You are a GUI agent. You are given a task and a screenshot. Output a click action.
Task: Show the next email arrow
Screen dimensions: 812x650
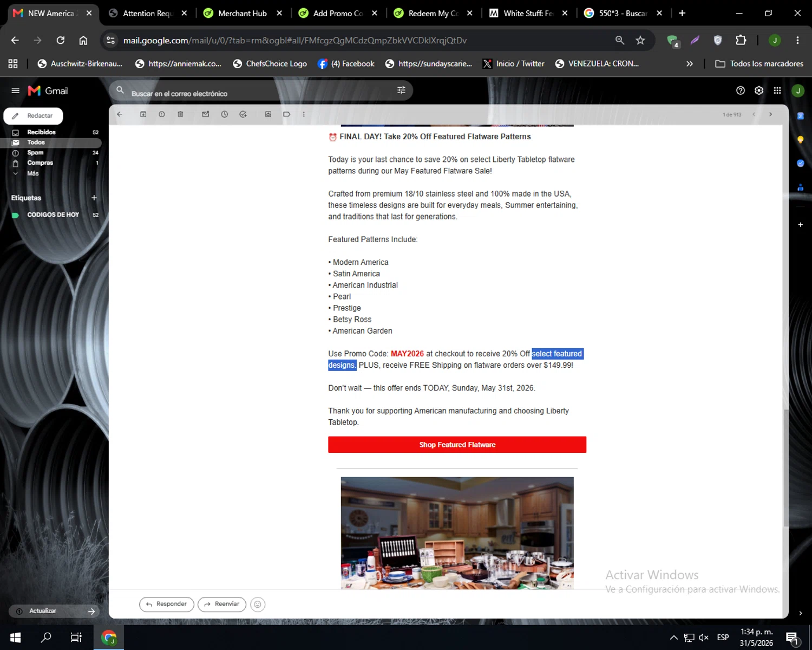[770, 114]
